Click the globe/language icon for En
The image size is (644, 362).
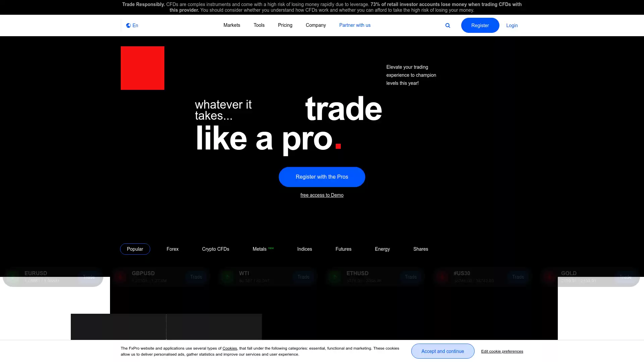[x=128, y=25]
